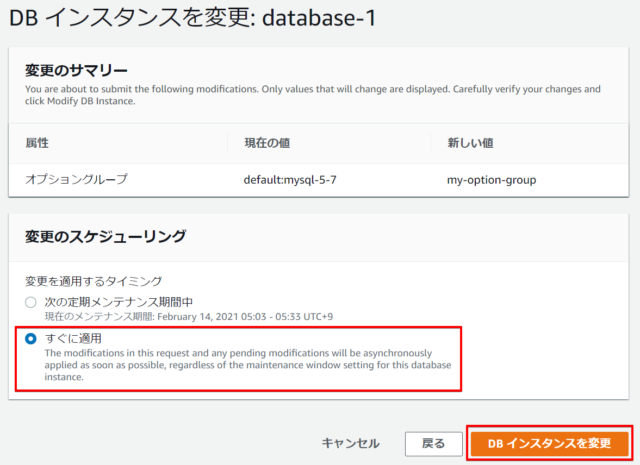Click the 変更のサマリー section heading

point(76,71)
